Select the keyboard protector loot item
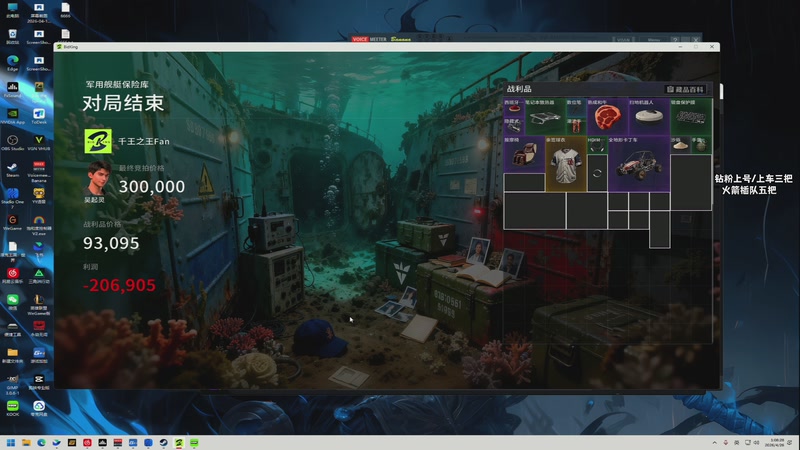 (691, 117)
